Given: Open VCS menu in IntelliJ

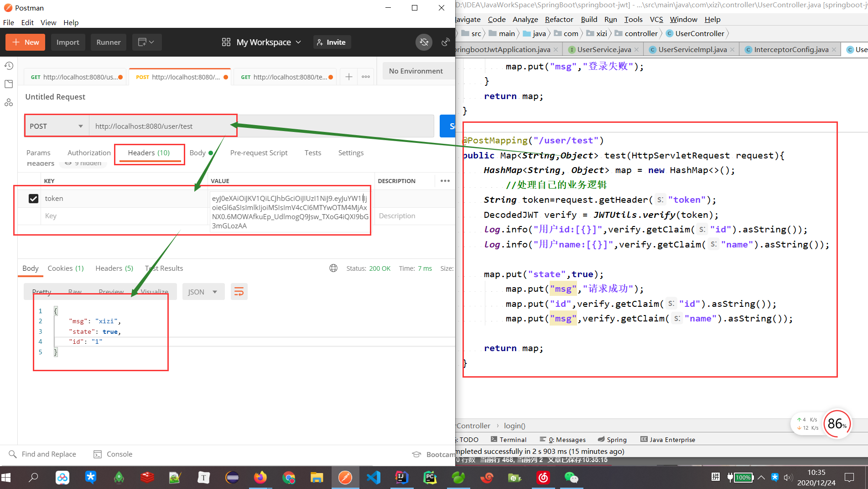Looking at the screenshot, I should pyautogui.click(x=656, y=19).
